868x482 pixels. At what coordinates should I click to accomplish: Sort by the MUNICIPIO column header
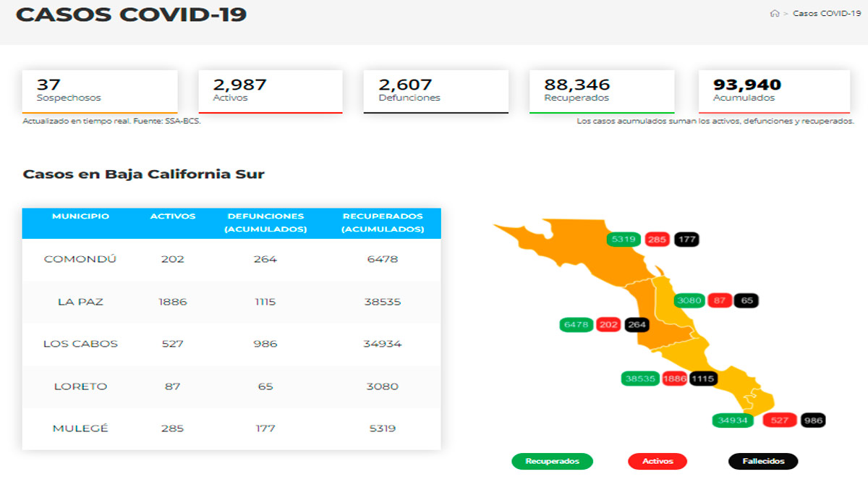tap(81, 216)
